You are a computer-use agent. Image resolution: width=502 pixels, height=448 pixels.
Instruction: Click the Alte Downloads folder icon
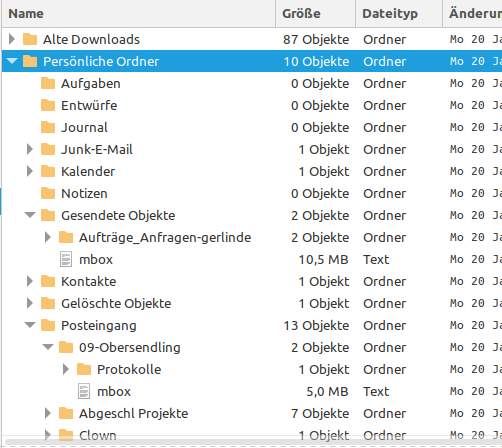click(30, 39)
